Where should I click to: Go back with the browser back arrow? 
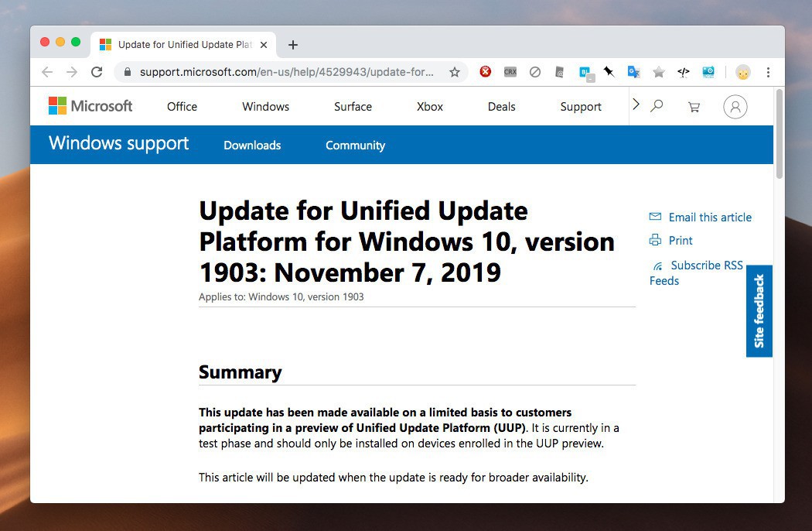(47, 72)
